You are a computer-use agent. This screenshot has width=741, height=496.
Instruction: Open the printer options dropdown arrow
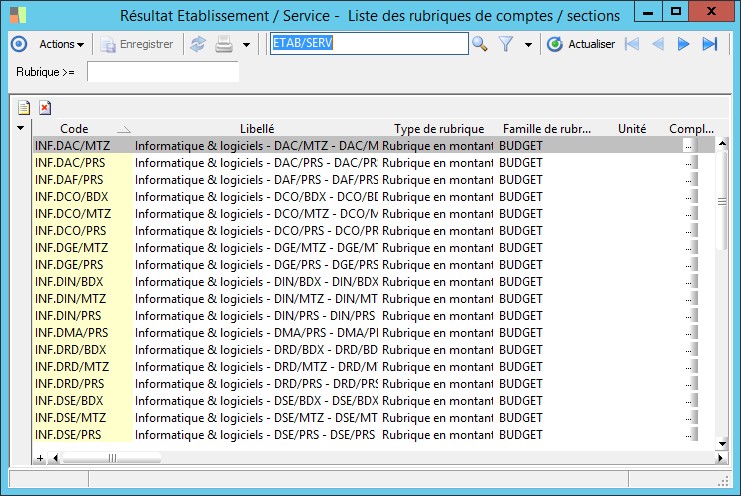pos(246,45)
